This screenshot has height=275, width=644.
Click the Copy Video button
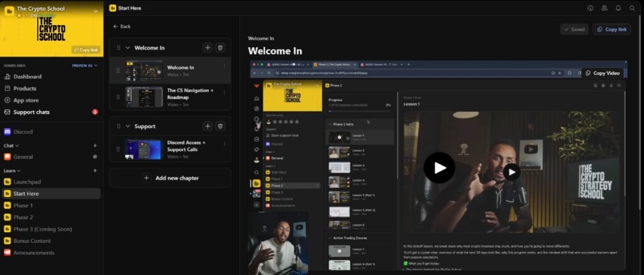pyautogui.click(x=602, y=73)
